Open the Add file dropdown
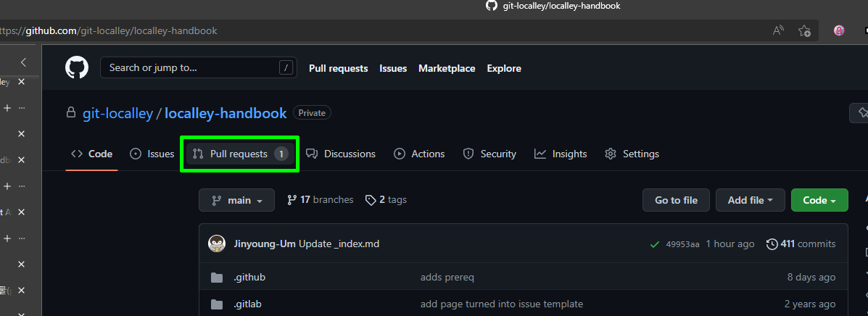868x316 pixels. (x=750, y=200)
